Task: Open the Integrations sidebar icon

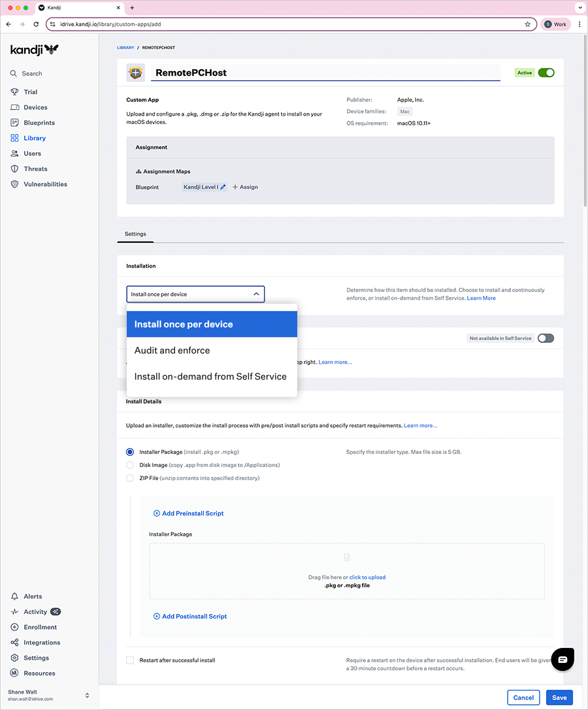Action: (14, 643)
